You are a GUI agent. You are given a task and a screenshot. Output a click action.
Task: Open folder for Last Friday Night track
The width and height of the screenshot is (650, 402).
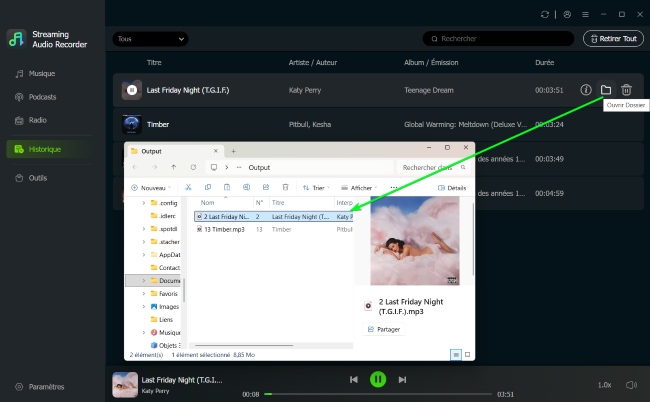(606, 90)
